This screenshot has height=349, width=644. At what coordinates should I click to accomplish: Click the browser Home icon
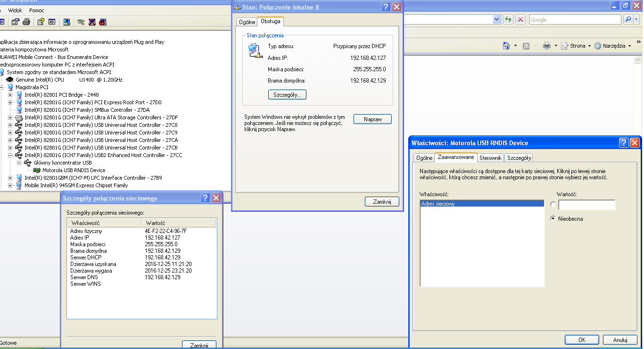pyautogui.click(x=506, y=46)
